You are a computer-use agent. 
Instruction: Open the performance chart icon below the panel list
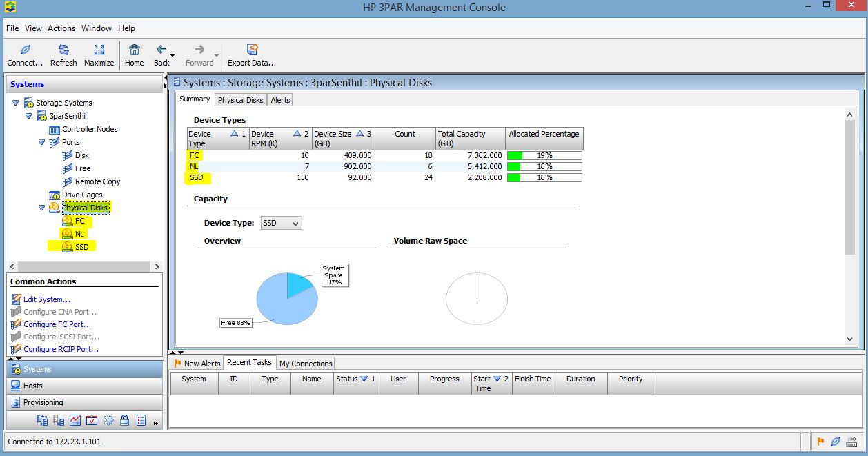[x=75, y=419]
